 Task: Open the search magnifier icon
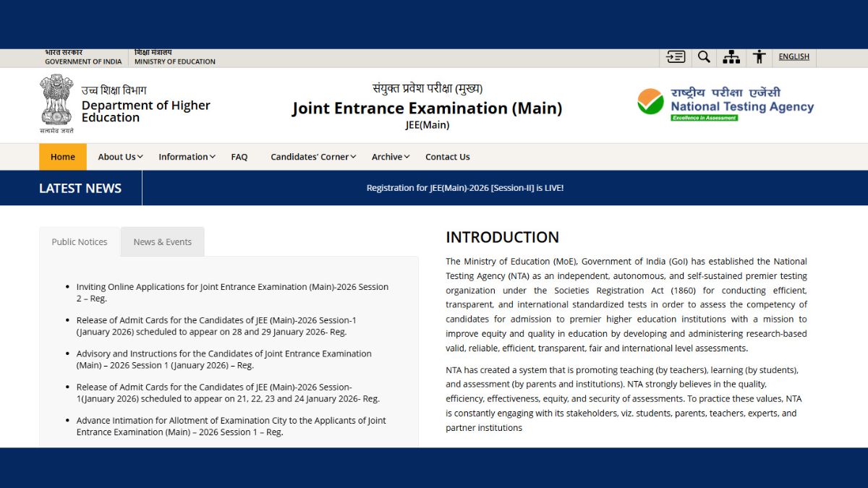(704, 57)
